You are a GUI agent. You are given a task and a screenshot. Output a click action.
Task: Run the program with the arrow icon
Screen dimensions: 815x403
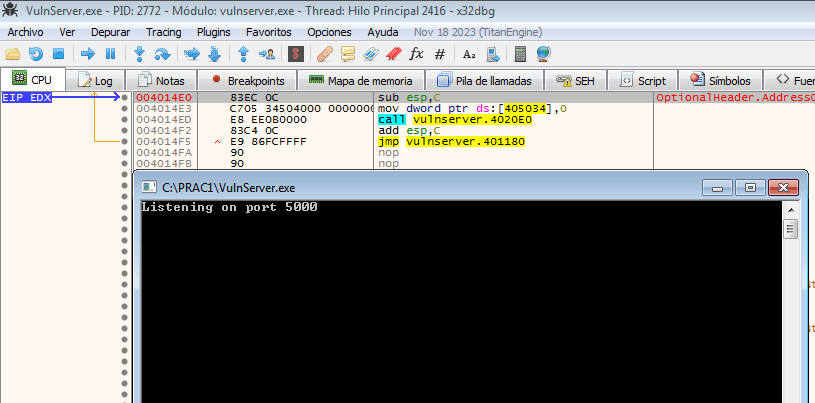[x=88, y=54]
